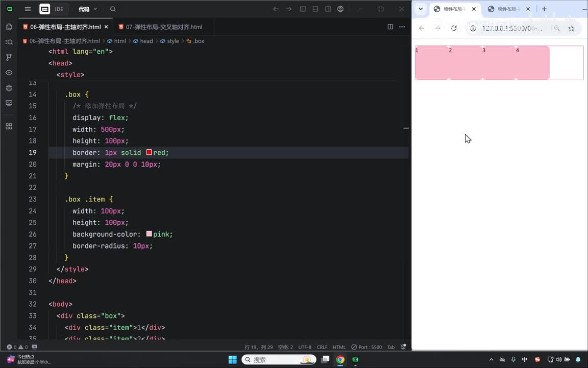Screen dimensions: 588x368
Task: Open Chrome from the taskbar
Action: coord(340,359)
